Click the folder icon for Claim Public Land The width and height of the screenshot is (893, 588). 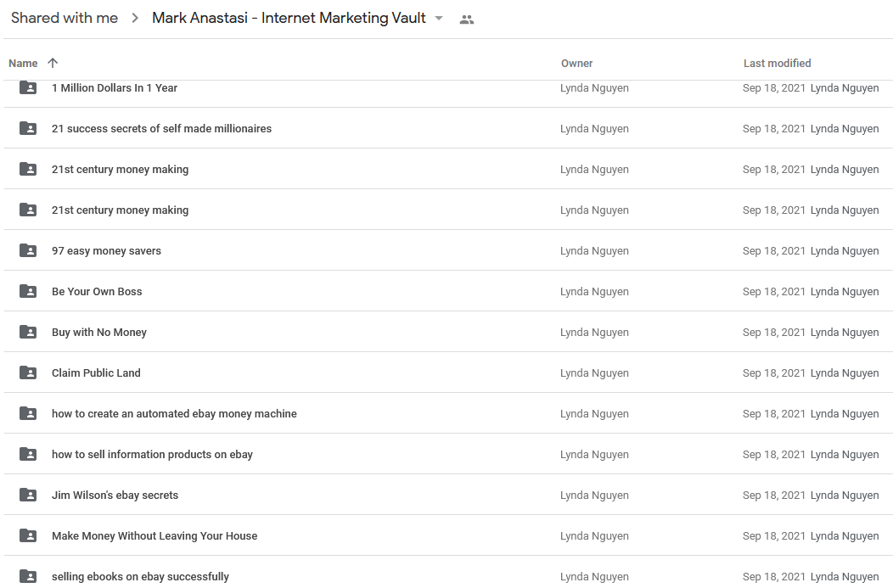pyautogui.click(x=28, y=372)
